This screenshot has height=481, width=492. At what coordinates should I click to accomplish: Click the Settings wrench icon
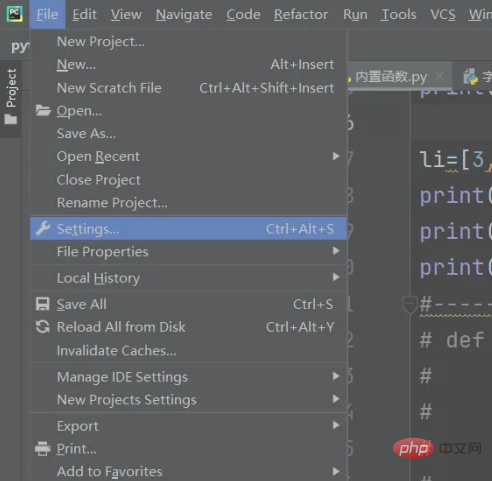point(43,229)
